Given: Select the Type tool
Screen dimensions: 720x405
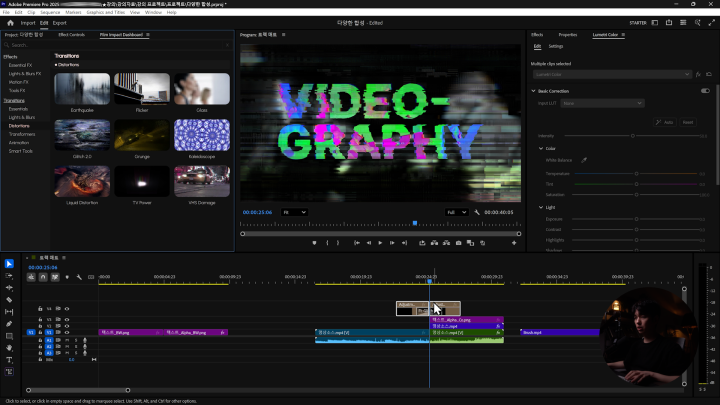Looking at the screenshot, I should coord(9,360).
